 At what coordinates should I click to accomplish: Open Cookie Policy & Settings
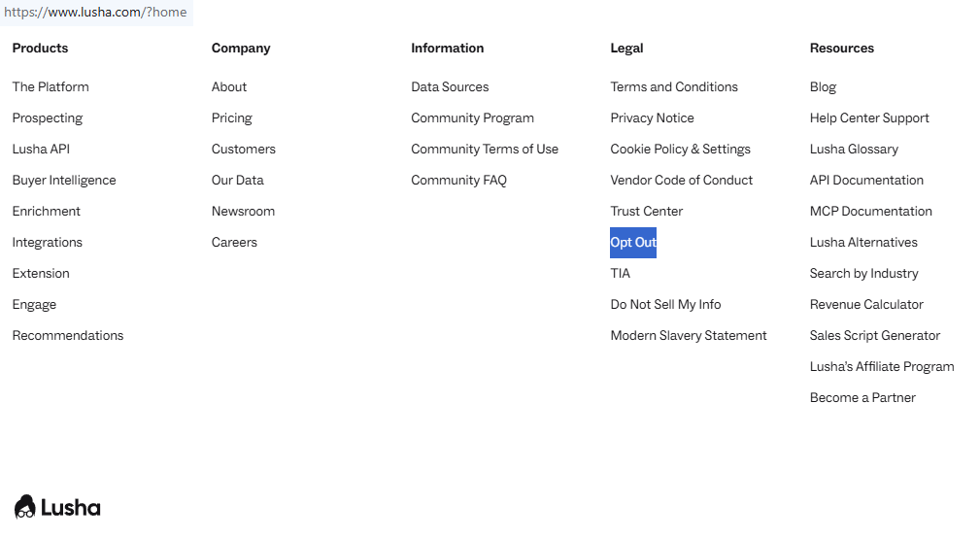click(x=680, y=150)
